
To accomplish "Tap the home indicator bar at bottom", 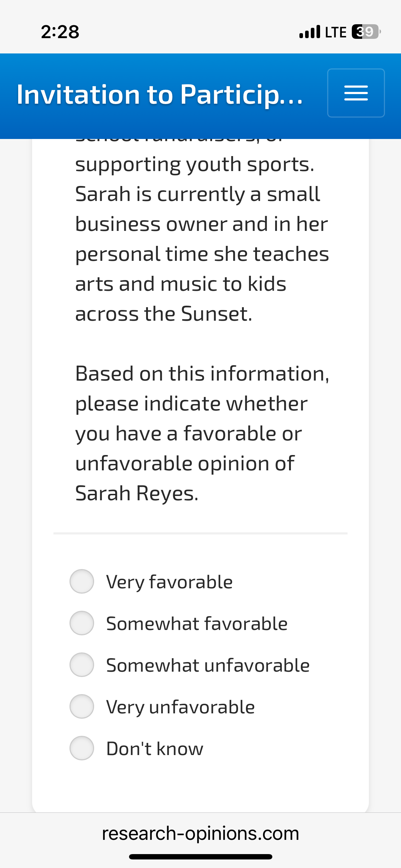I will (x=200, y=857).
